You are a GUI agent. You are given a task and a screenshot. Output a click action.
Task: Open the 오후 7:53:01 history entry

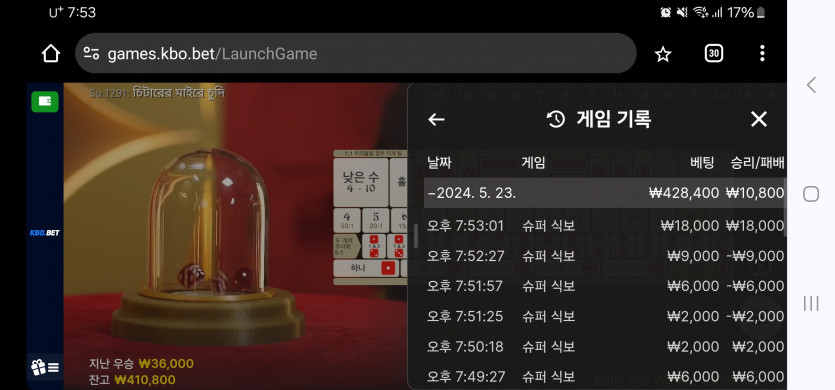click(605, 226)
